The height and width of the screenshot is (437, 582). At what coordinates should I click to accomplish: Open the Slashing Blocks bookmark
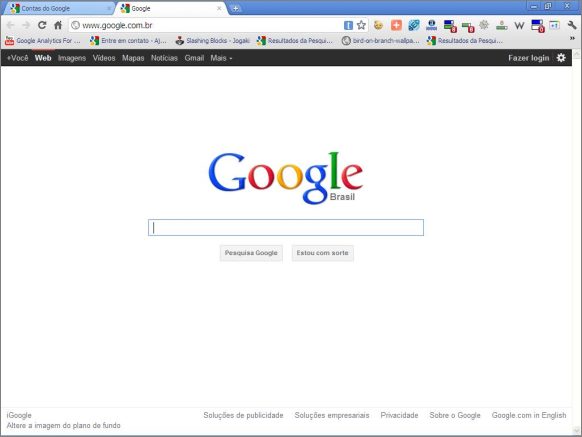point(213,40)
